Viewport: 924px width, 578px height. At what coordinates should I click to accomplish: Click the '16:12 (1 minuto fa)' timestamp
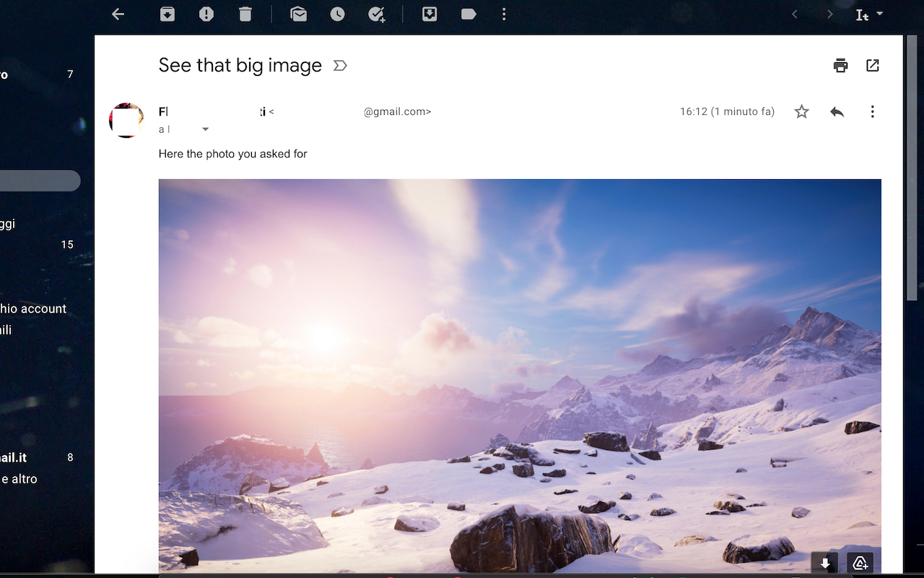tap(727, 112)
